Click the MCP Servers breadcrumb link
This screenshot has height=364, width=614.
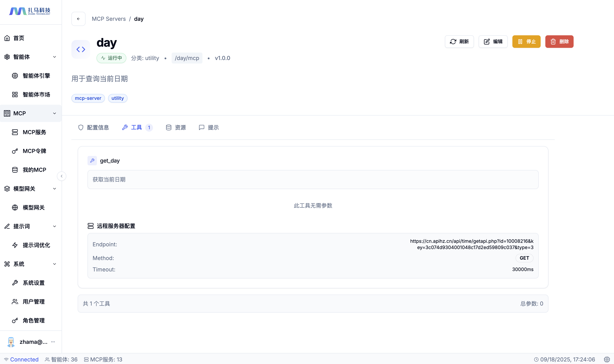(109, 19)
